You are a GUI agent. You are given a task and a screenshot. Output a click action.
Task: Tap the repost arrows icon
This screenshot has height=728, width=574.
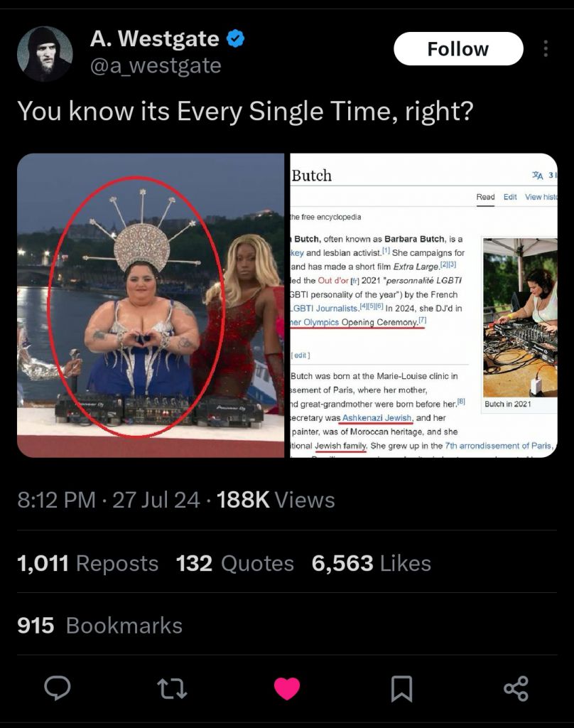point(172,688)
